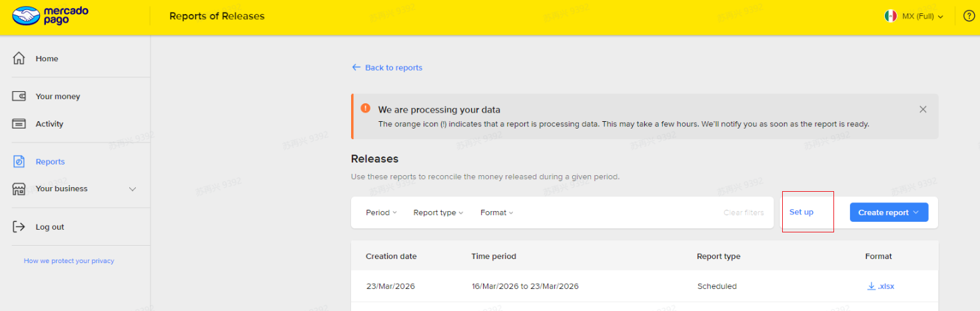Image resolution: width=980 pixels, height=311 pixels.
Task: Open the Create report dropdown button
Action: (889, 212)
